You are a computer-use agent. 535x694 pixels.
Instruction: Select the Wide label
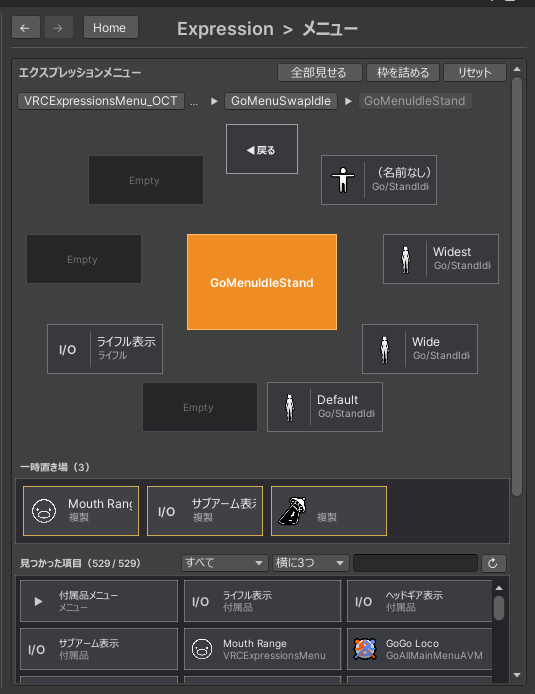426,342
